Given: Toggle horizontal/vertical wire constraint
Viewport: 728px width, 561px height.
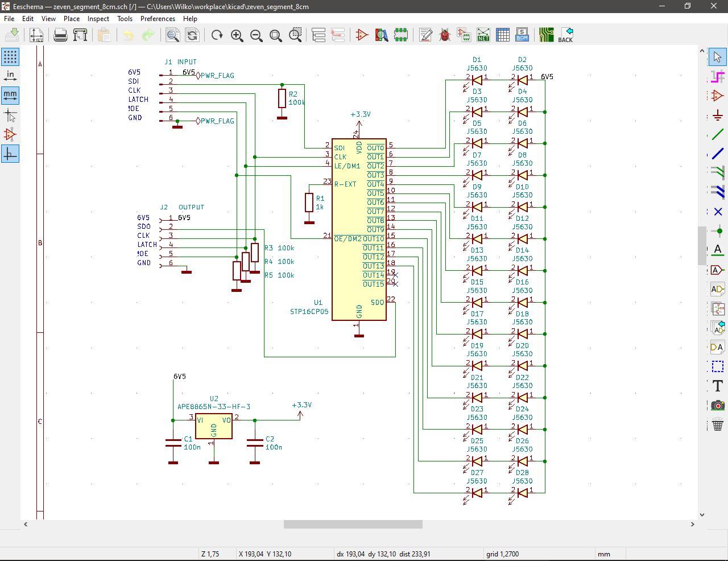Looking at the screenshot, I should (x=10, y=154).
